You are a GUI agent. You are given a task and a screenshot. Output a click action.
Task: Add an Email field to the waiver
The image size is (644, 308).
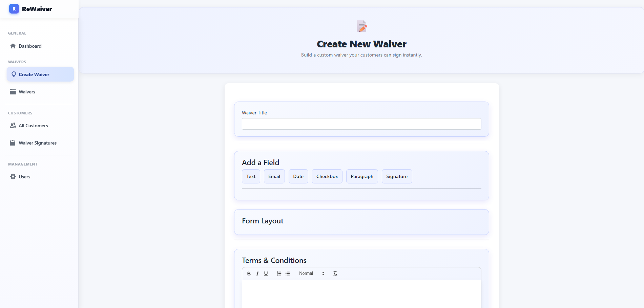point(274,176)
